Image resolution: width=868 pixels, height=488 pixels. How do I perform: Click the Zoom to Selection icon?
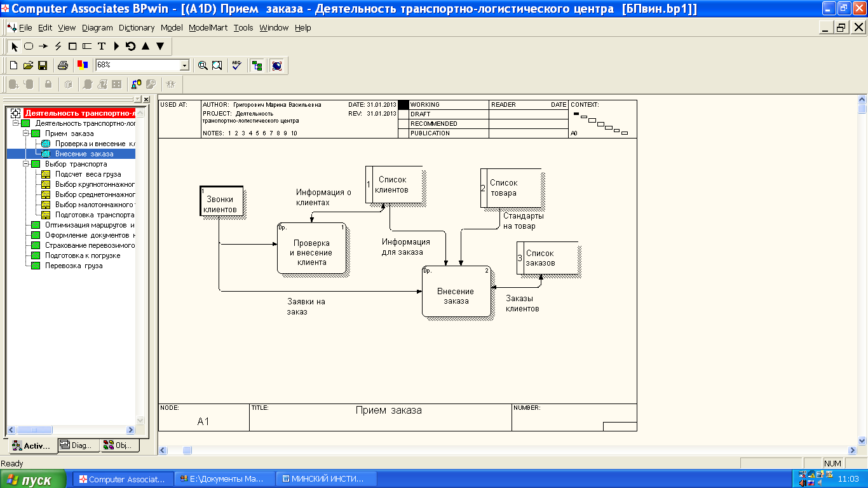coord(217,65)
